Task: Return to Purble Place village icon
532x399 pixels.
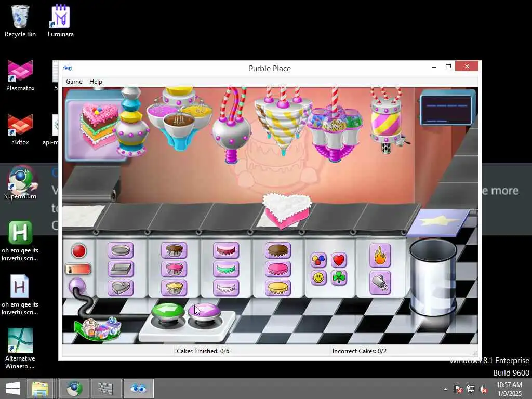Action: point(97,328)
